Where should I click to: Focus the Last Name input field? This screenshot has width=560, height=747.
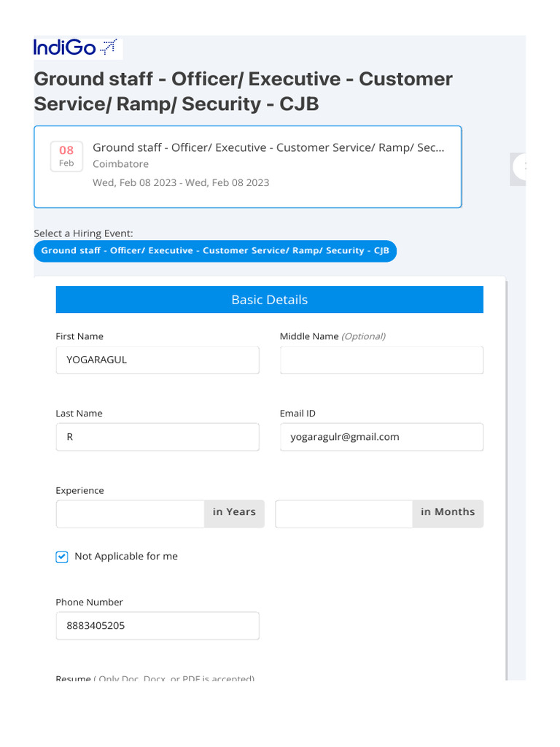tap(157, 437)
